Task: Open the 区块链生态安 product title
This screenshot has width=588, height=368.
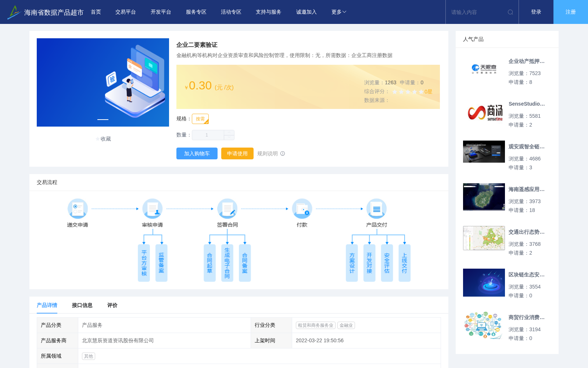Action: (x=527, y=275)
